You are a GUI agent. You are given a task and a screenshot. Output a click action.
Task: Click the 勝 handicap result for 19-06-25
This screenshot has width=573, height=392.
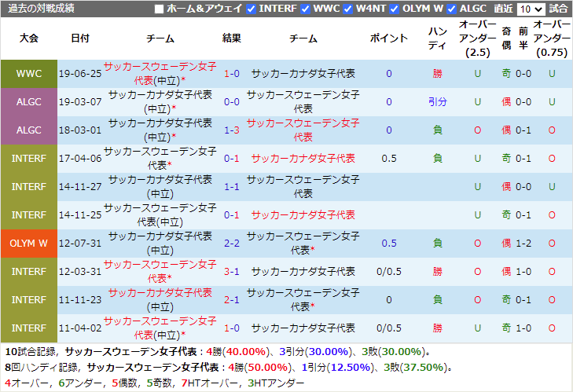click(x=438, y=74)
